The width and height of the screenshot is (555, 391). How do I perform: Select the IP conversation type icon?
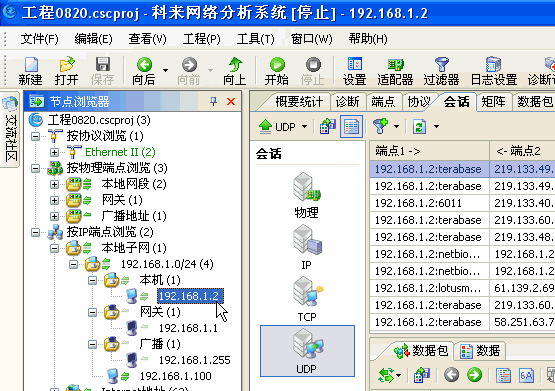(307, 248)
